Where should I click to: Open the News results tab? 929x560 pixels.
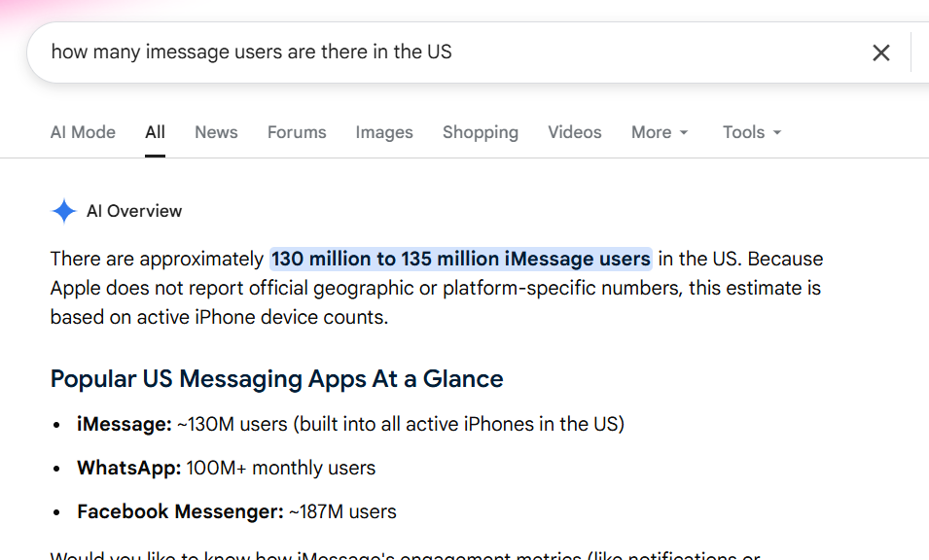[x=216, y=132]
